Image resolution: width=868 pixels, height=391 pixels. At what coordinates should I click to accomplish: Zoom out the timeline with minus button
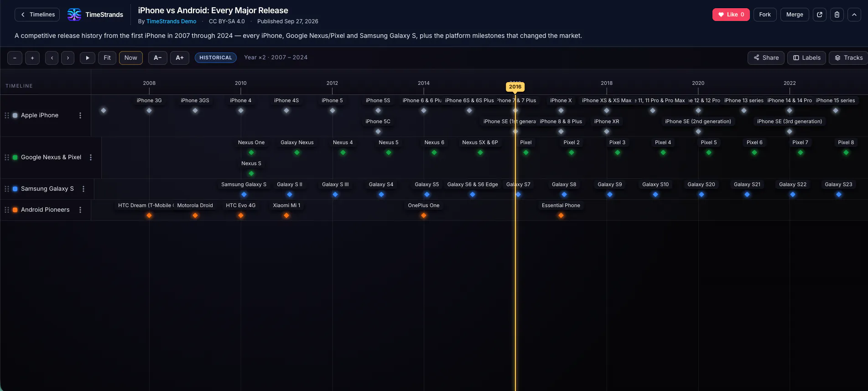click(15, 58)
